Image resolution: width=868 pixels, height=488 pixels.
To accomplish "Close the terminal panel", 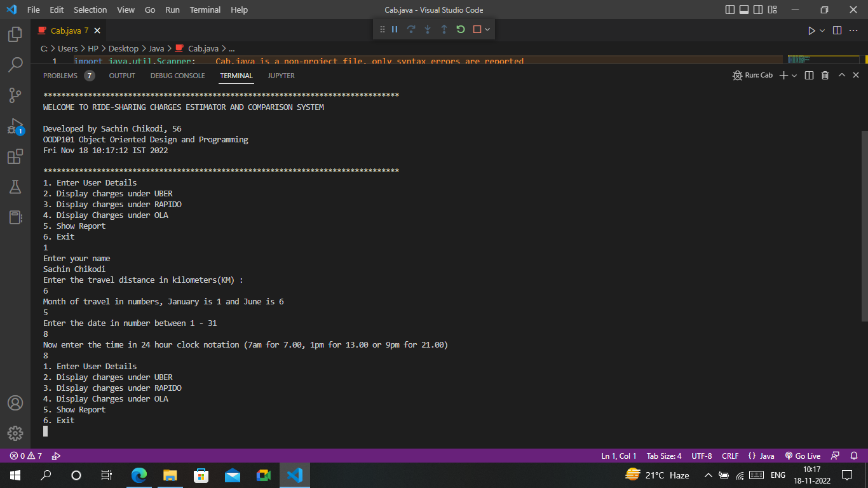I will point(856,75).
